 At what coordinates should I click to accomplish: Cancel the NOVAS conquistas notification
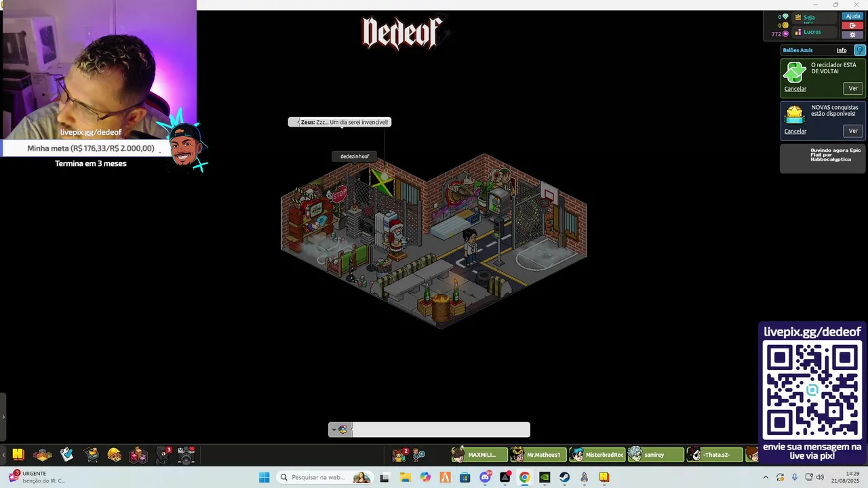click(x=795, y=131)
